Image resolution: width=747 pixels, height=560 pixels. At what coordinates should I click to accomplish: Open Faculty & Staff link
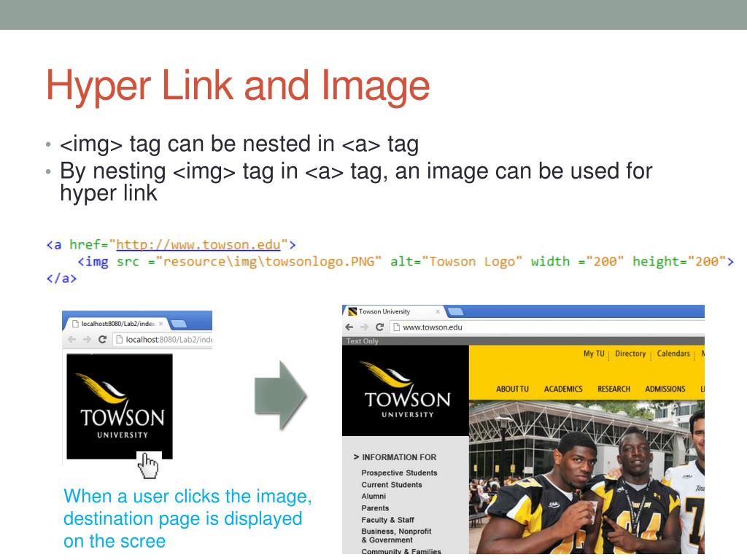[x=387, y=520]
